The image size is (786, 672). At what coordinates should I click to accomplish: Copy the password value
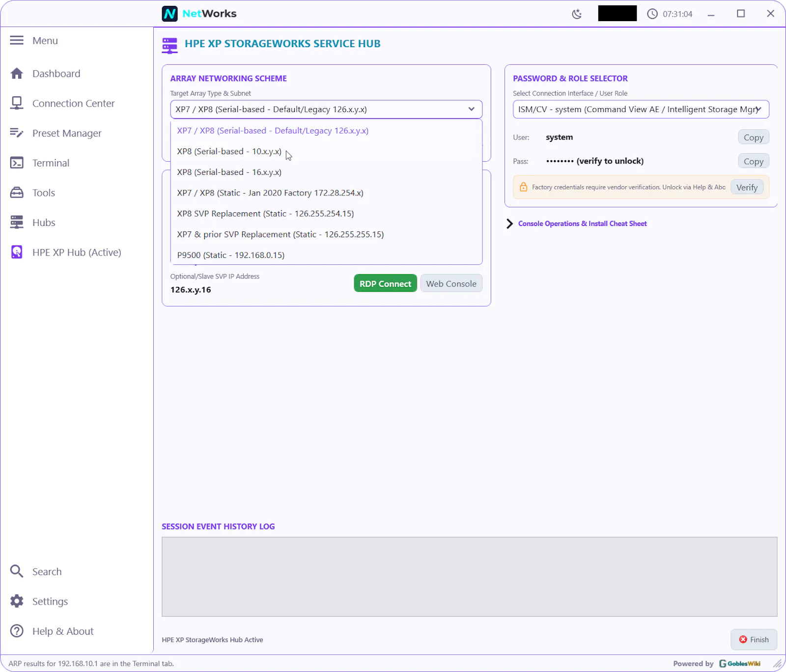pyautogui.click(x=753, y=161)
